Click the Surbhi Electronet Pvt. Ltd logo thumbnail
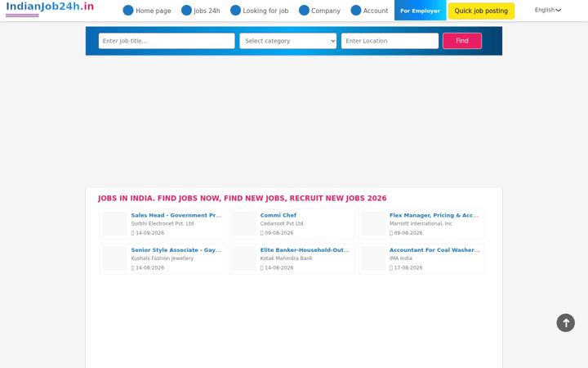 click(115, 224)
